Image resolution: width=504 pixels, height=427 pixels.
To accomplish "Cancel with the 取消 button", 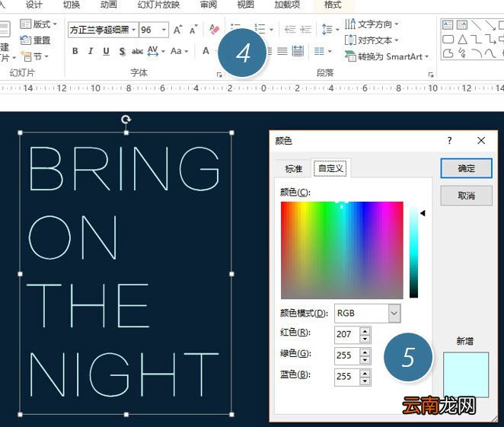I will (466, 196).
